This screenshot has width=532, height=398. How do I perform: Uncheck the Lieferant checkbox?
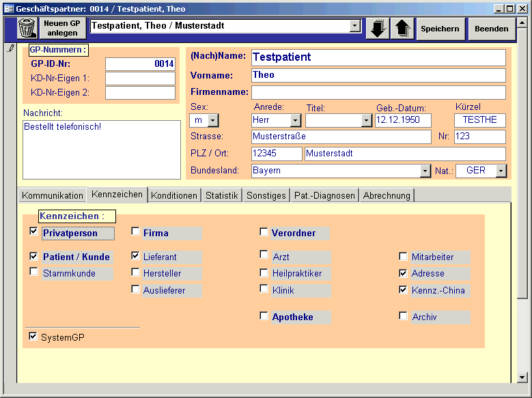point(135,256)
